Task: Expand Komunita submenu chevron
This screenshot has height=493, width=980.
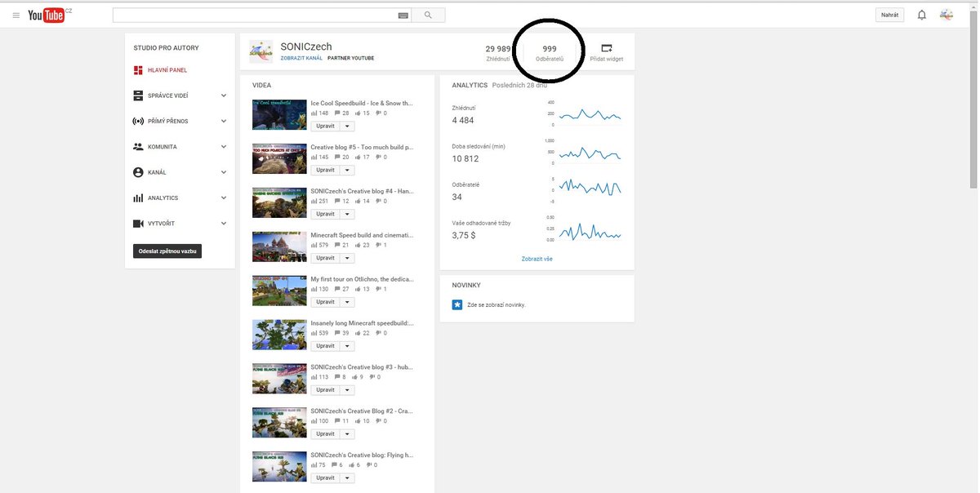Action: click(224, 147)
